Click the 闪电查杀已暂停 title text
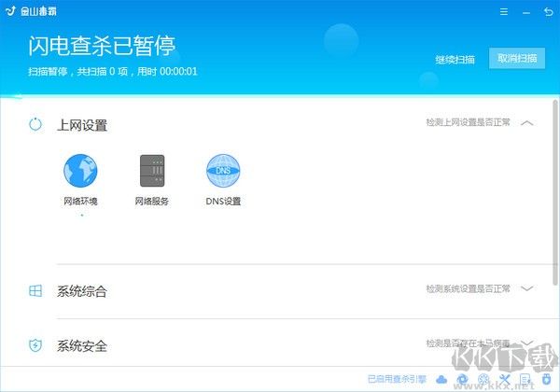The height and width of the screenshot is (392, 560). pyautogui.click(x=102, y=46)
